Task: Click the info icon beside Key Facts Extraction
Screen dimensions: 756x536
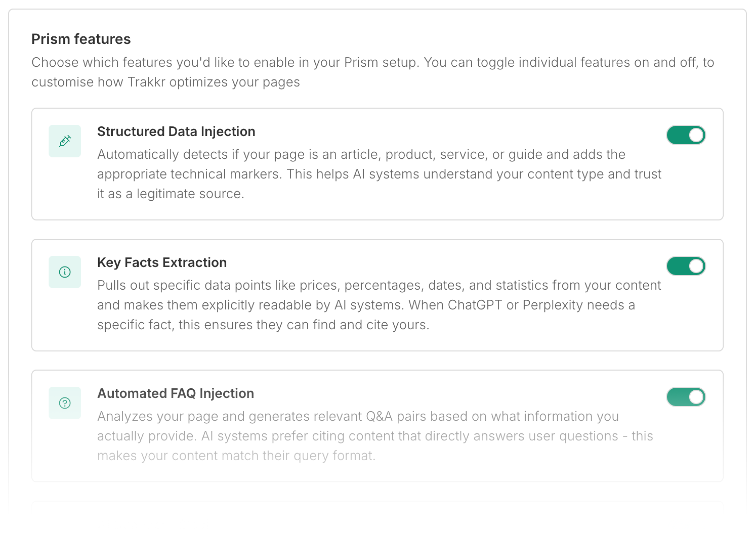Action: click(64, 272)
